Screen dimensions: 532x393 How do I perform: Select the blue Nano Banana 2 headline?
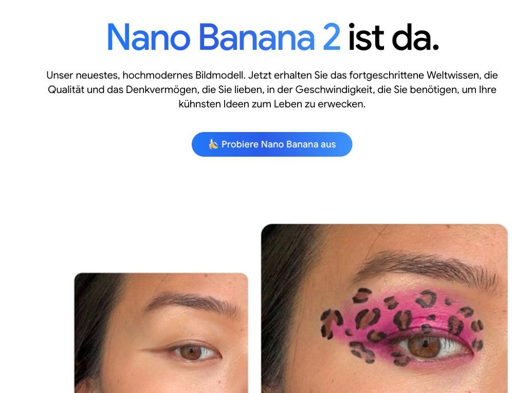pyautogui.click(x=224, y=37)
